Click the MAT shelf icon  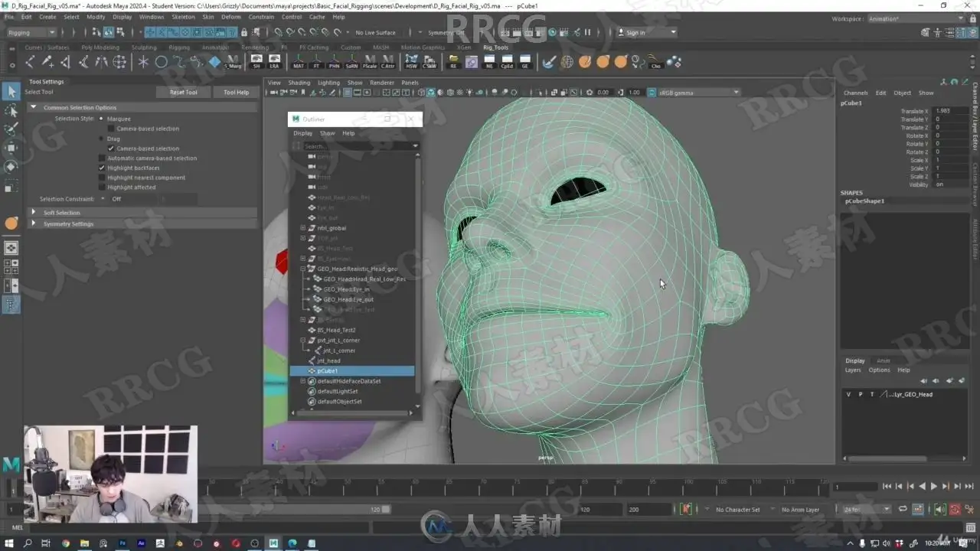(299, 62)
